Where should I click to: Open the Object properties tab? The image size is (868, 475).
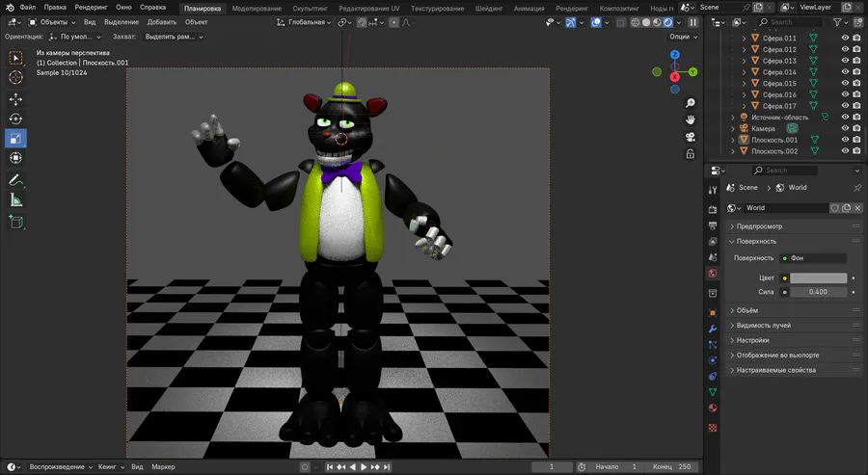[x=713, y=313]
